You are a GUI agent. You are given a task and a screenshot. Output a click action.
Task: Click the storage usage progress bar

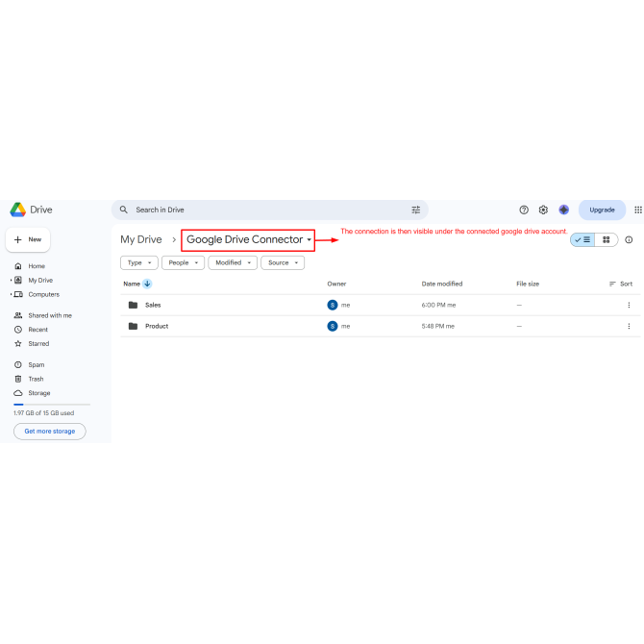coord(52,405)
